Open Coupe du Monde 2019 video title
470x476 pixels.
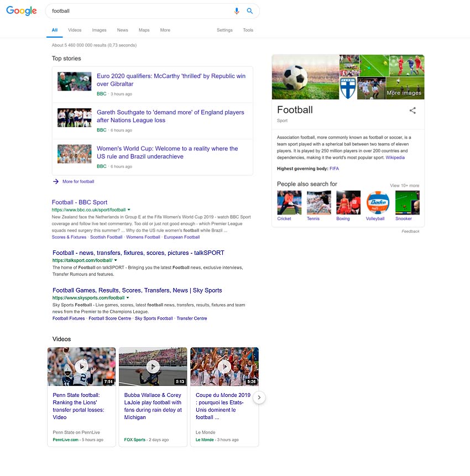point(223,406)
